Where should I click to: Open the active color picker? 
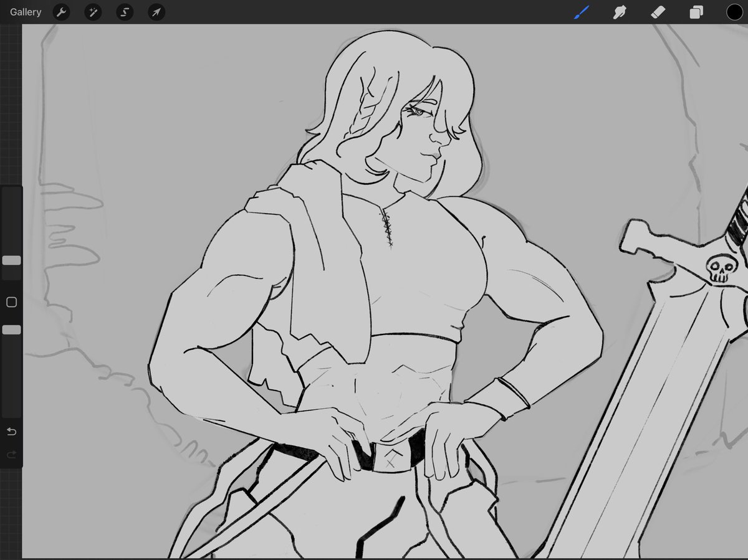click(734, 12)
